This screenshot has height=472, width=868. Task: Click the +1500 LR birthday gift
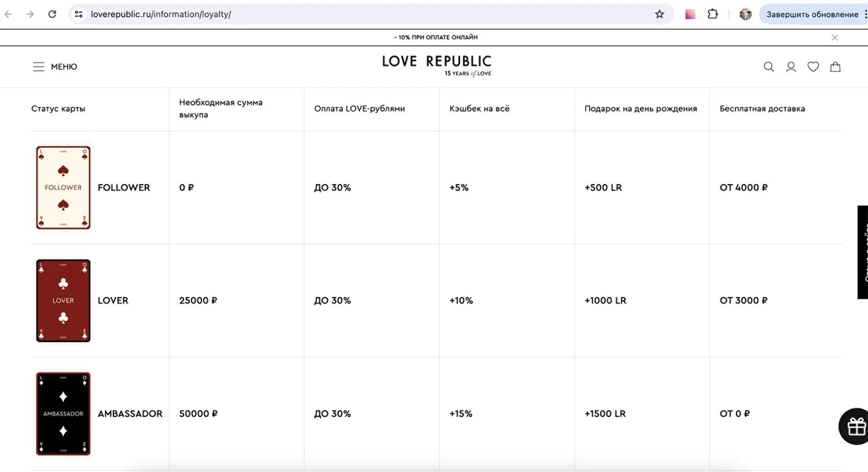click(605, 413)
